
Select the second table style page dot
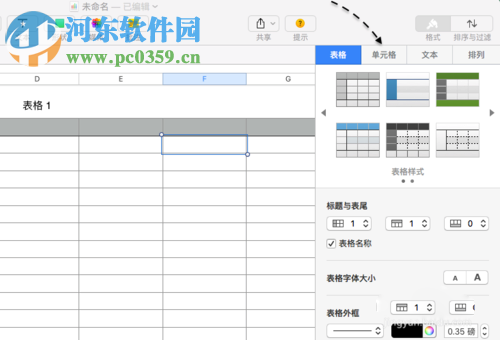tap(412, 181)
